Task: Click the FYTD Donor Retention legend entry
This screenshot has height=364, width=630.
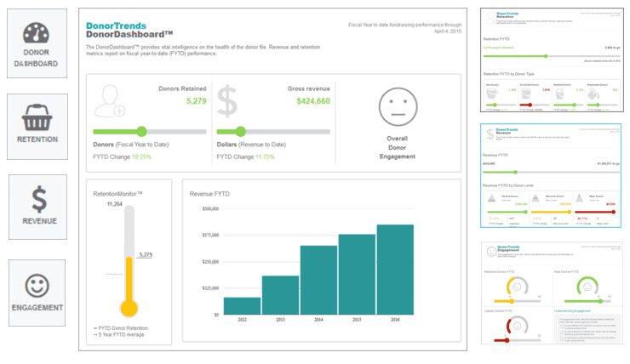Action: [x=121, y=328]
